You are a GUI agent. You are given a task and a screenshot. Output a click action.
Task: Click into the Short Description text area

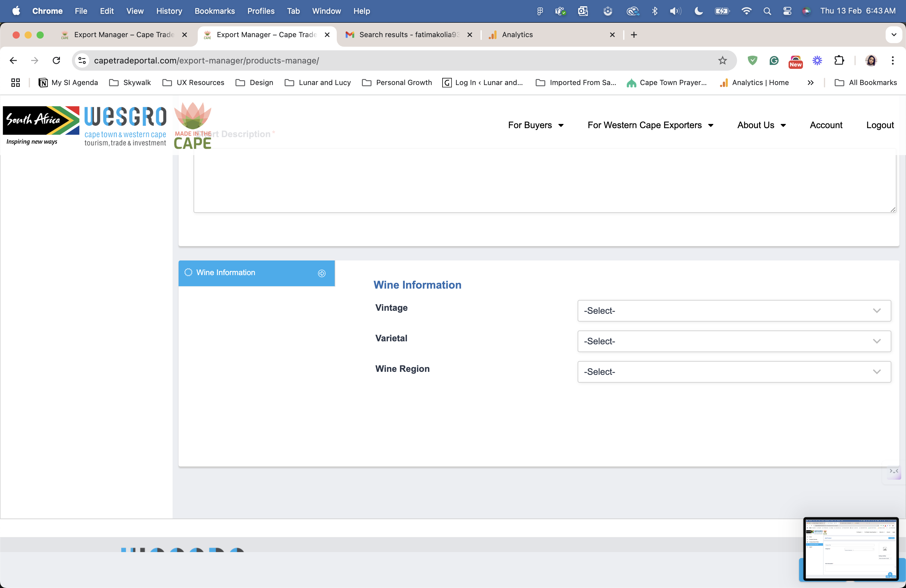(544, 181)
